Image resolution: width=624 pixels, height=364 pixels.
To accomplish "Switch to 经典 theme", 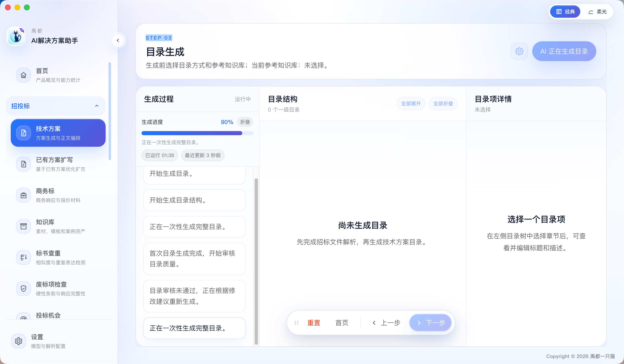I will coord(565,12).
